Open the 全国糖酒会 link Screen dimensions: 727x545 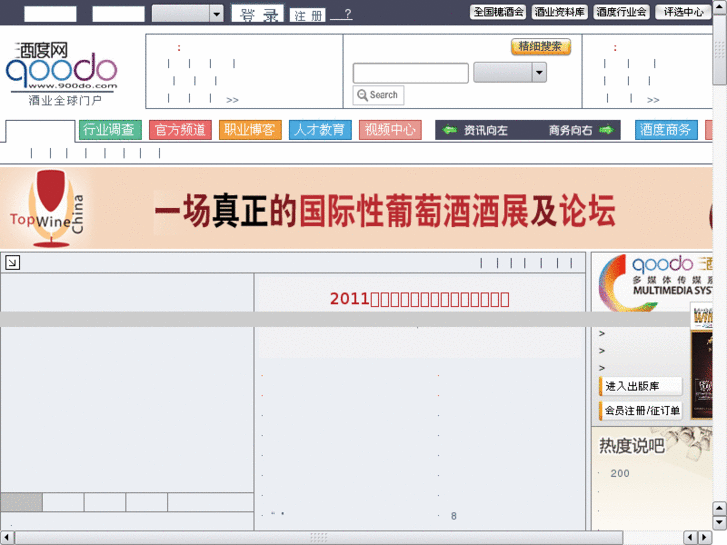[498, 12]
